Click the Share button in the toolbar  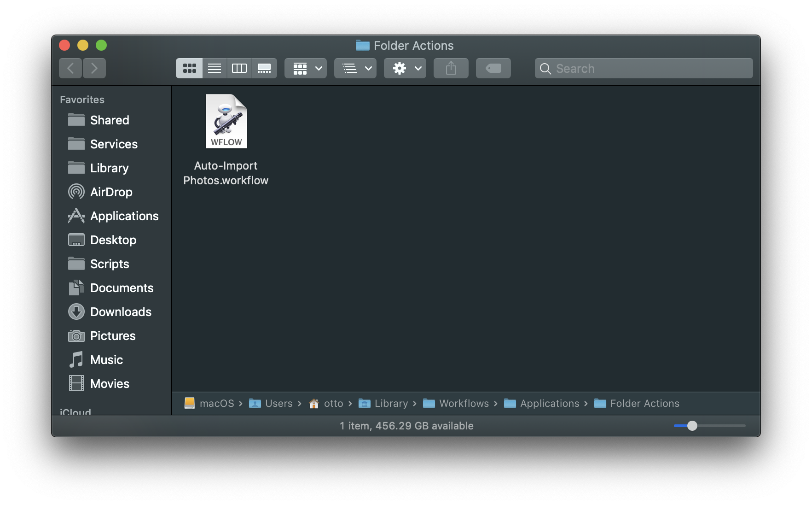click(451, 68)
